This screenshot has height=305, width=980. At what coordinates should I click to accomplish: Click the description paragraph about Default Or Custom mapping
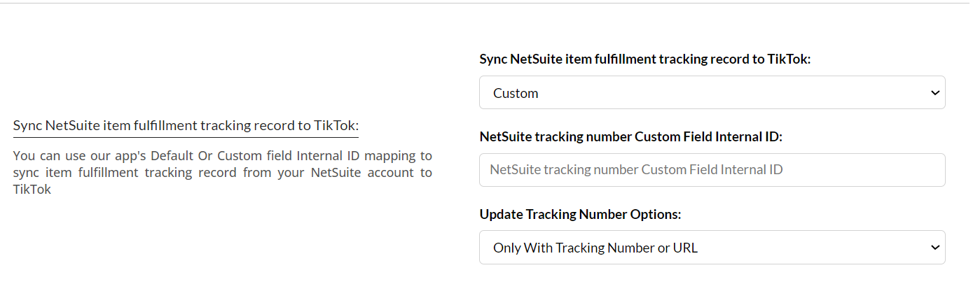point(222,172)
